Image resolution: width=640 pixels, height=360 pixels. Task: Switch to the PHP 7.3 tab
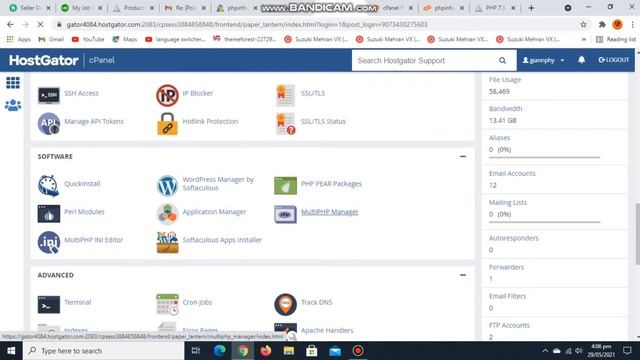(x=495, y=8)
